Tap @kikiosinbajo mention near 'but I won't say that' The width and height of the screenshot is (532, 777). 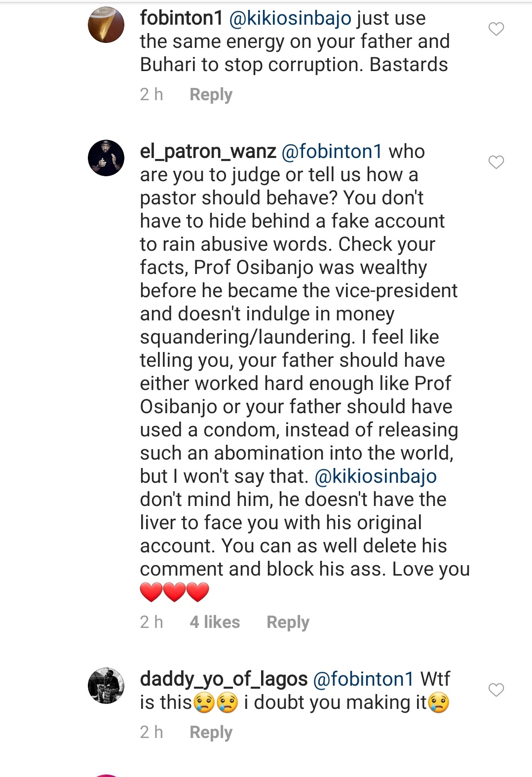coord(376,476)
